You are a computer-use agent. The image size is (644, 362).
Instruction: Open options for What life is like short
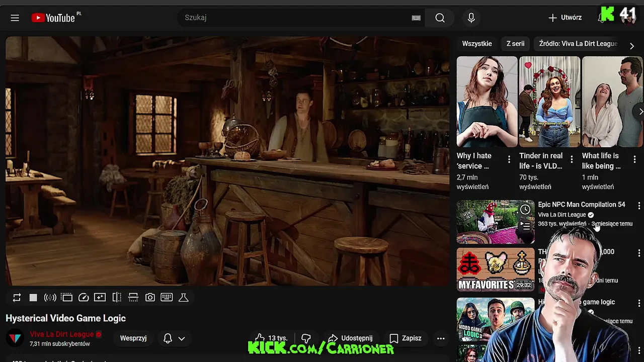point(634,160)
